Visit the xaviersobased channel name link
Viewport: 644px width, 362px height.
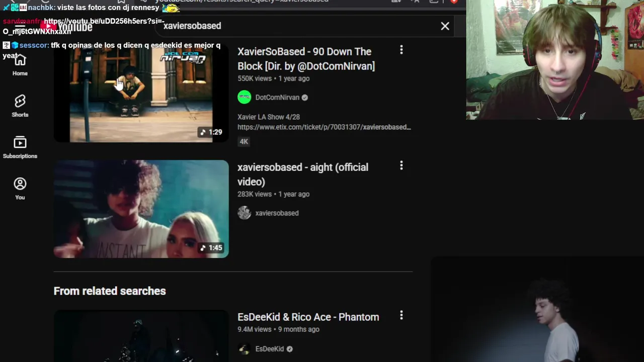coord(277,213)
